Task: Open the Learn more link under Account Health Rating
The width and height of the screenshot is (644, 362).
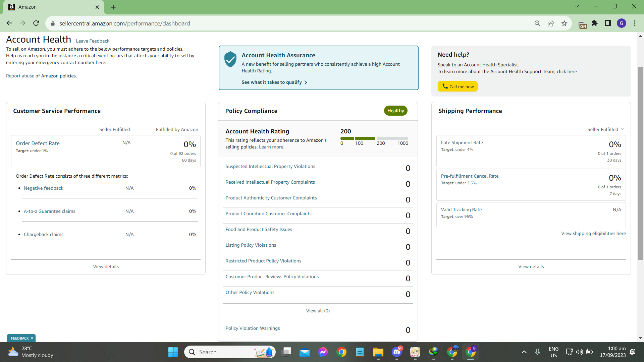Action: pyautogui.click(x=271, y=147)
